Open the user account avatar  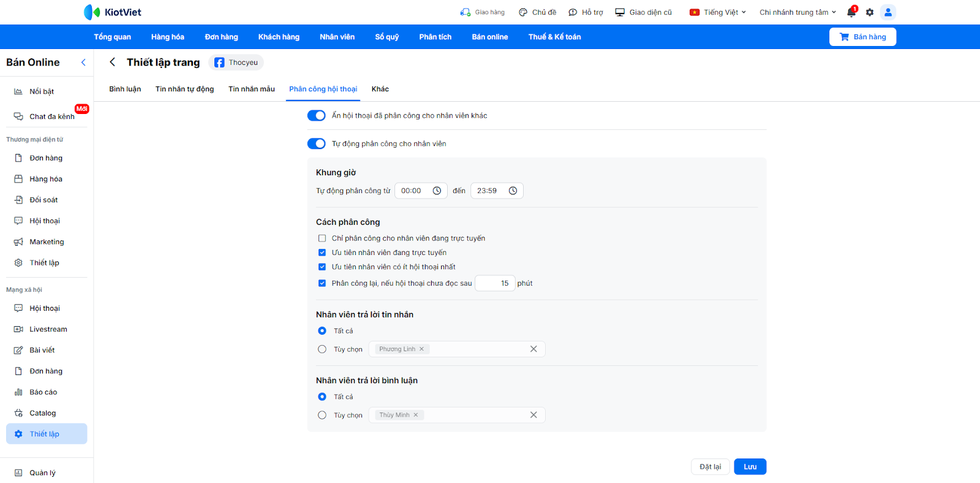coord(888,12)
